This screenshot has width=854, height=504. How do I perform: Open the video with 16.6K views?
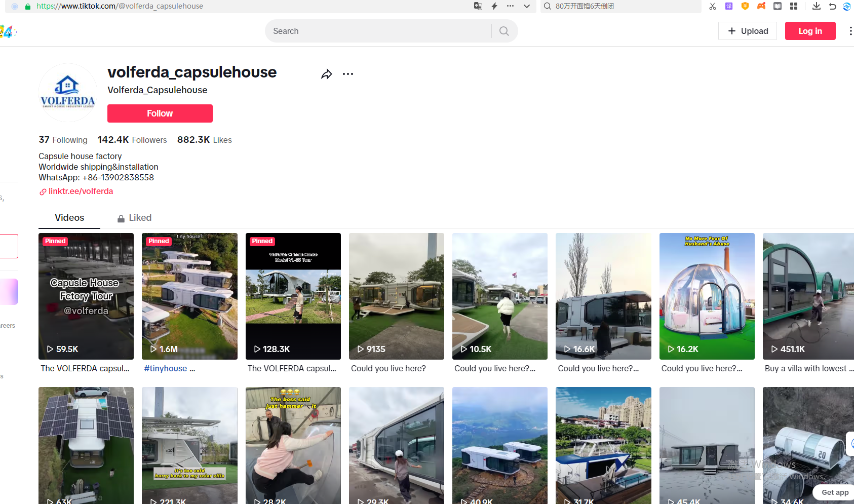tap(603, 296)
